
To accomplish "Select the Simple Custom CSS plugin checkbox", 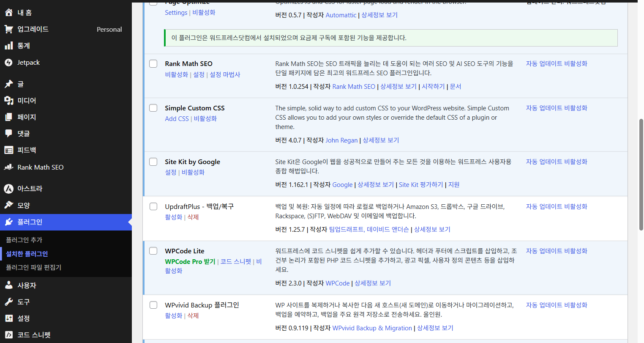I will click(153, 108).
